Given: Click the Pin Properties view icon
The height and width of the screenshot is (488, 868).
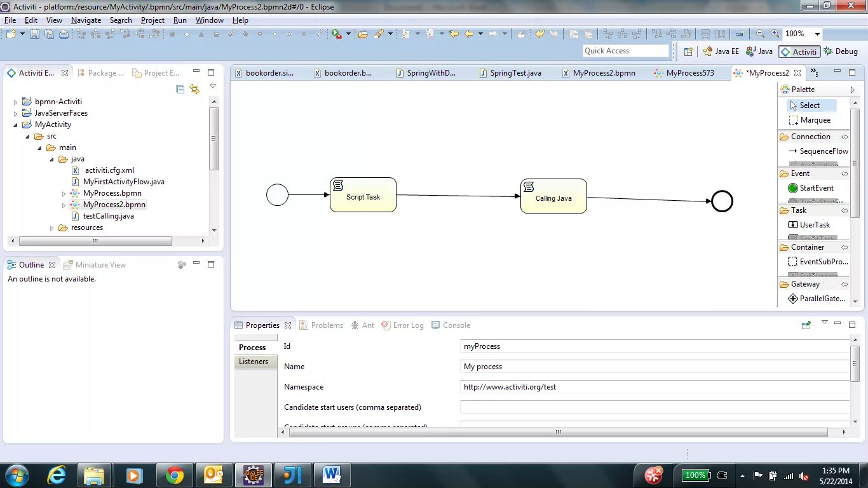Looking at the screenshot, I should click(806, 325).
